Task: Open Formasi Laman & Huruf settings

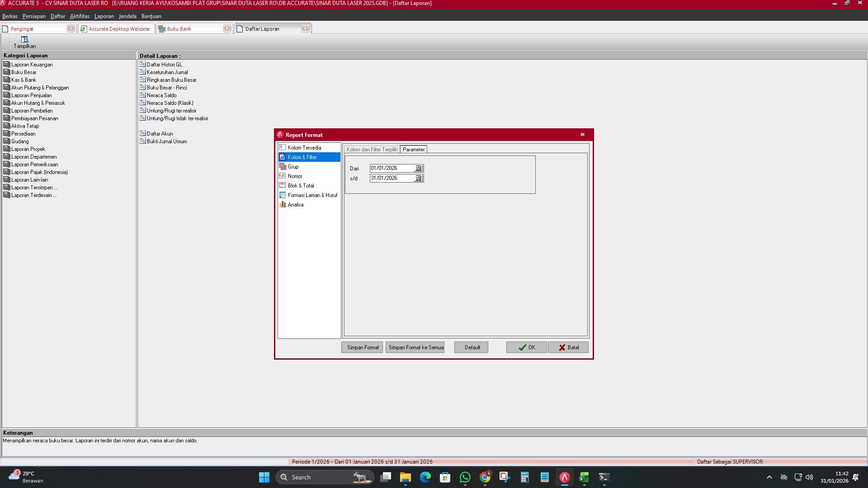Action: (x=312, y=195)
